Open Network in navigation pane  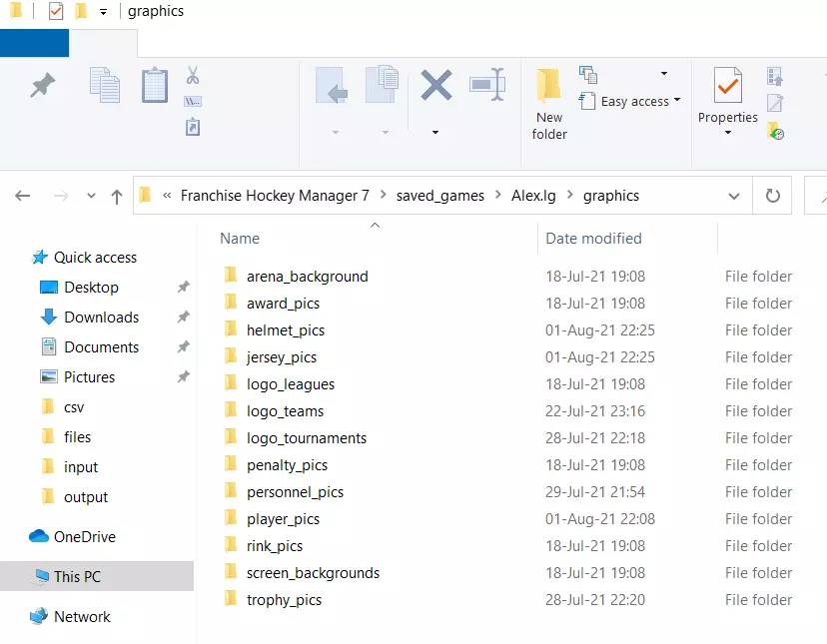pos(70,617)
